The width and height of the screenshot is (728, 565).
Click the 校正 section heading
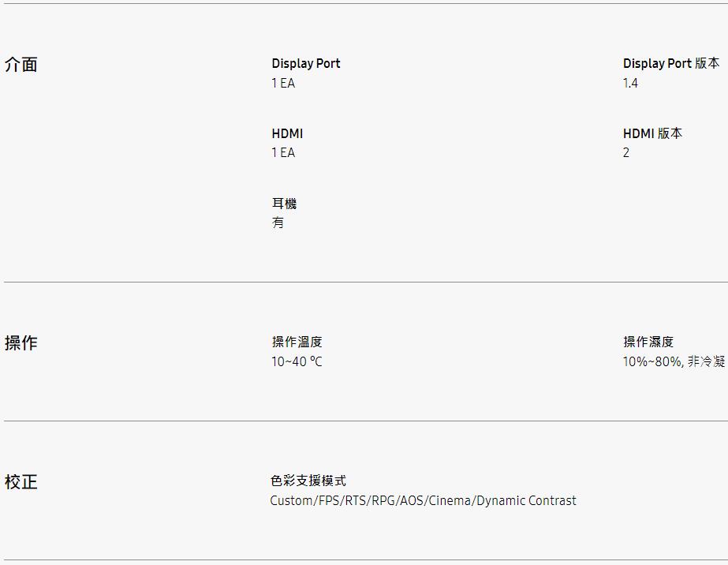coord(21,482)
